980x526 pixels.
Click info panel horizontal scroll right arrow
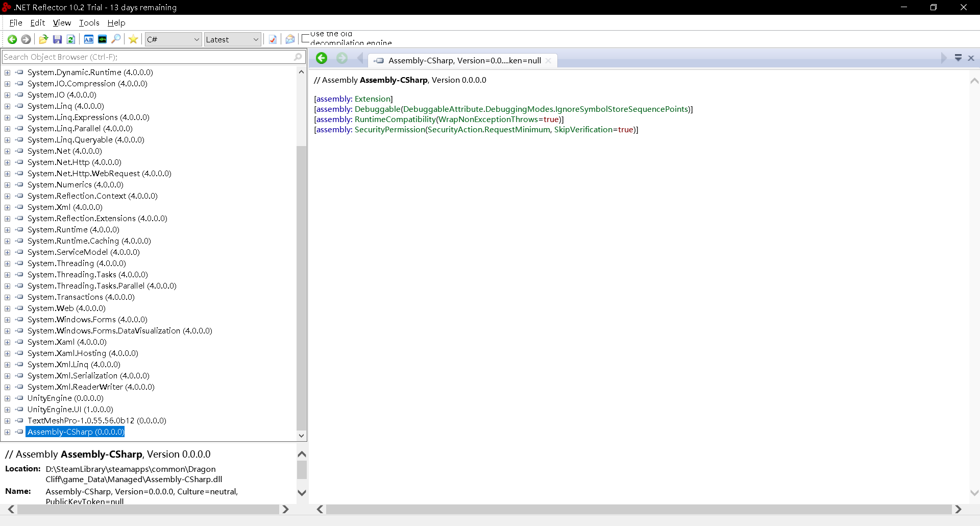[285, 509]
